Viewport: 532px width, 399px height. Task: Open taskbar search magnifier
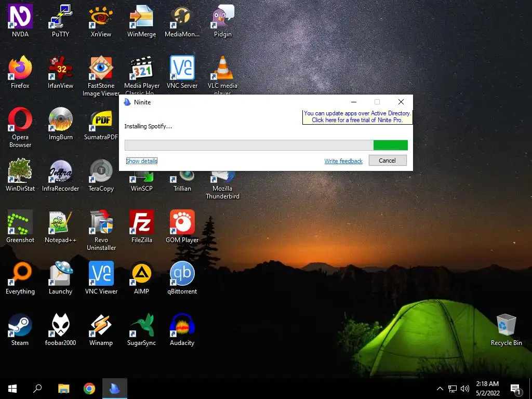(37, 389)
